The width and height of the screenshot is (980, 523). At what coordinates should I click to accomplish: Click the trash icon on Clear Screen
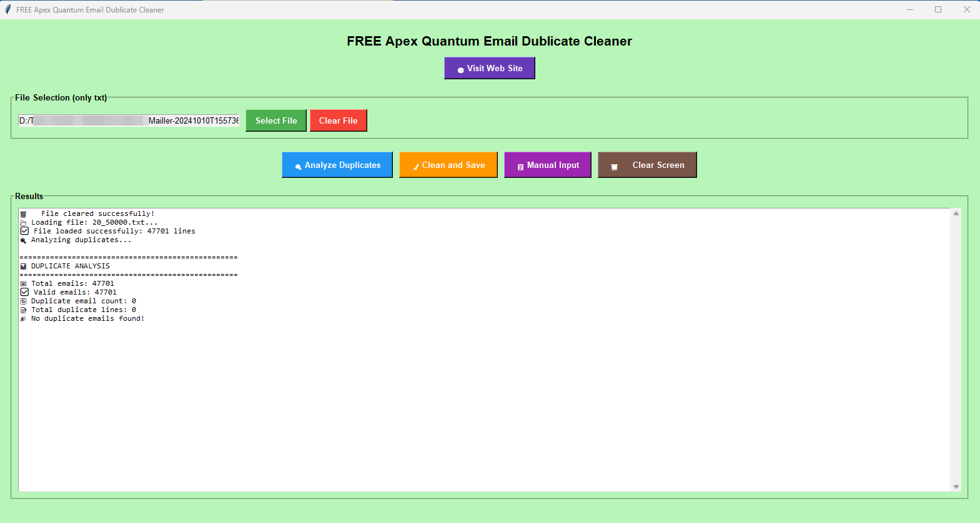(614, 167)
